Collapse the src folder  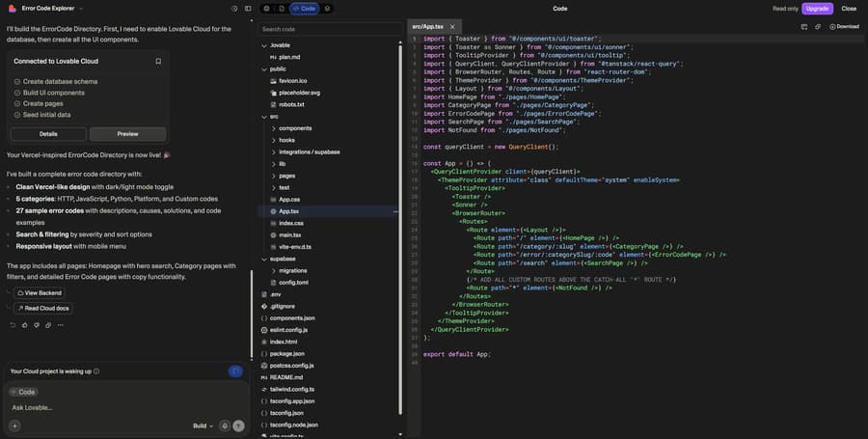pos(270,117)
